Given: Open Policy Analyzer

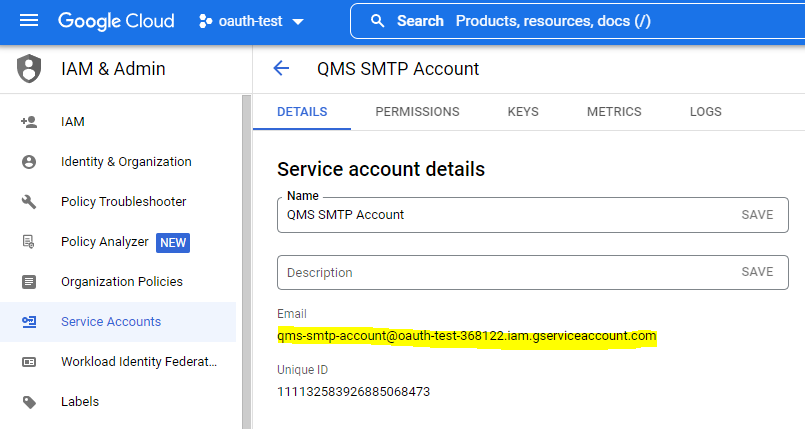Looking at the screenshot, I should tap(105, 242).
